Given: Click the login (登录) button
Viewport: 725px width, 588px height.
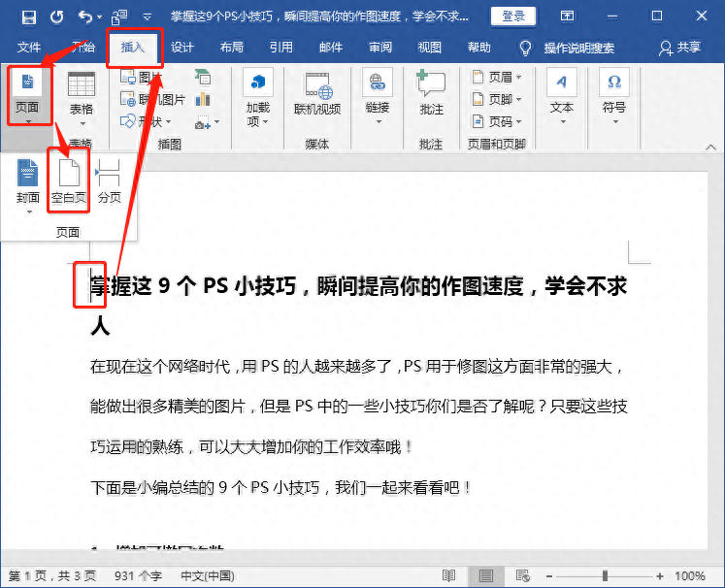Looking at the screenshot, I should [x=513, y=16].
